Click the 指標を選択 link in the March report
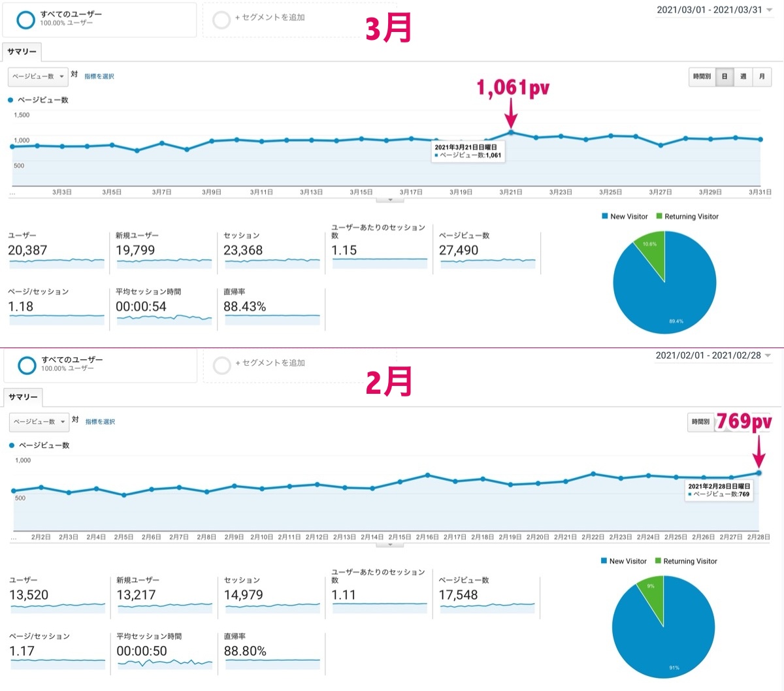Viewport: 784px width, 691px height. (x=99, y=76)
